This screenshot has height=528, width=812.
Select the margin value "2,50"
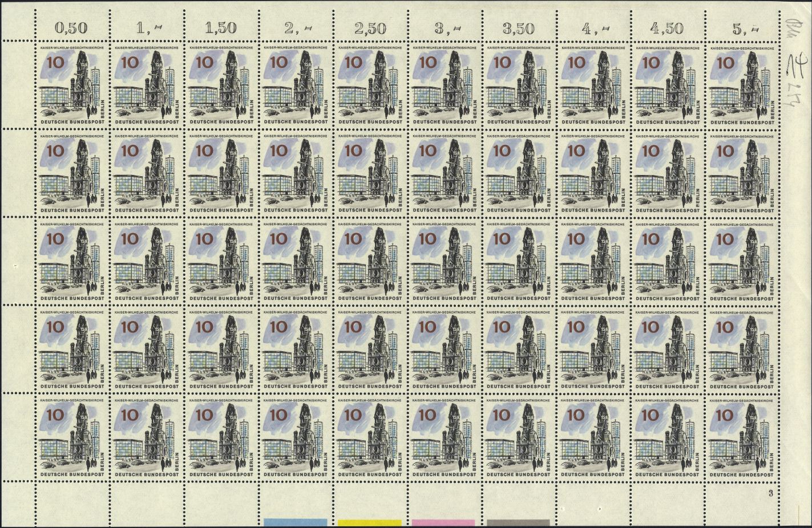pyautogui.click(x=370, y=28)
